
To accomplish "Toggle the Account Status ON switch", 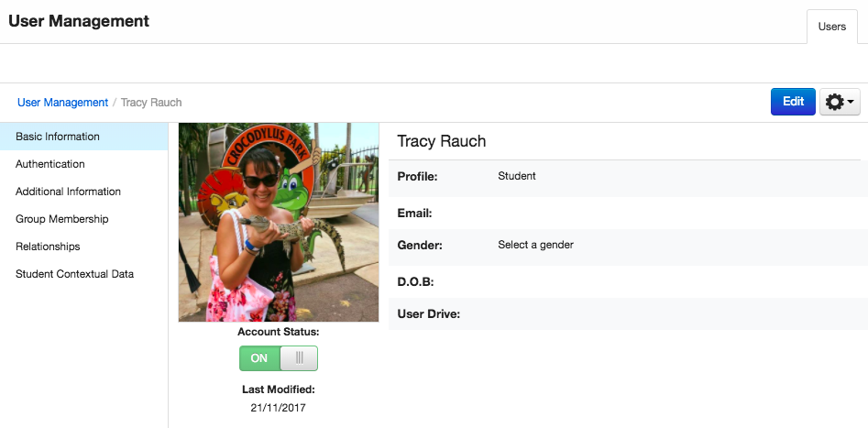I will [x=279, y=358].
